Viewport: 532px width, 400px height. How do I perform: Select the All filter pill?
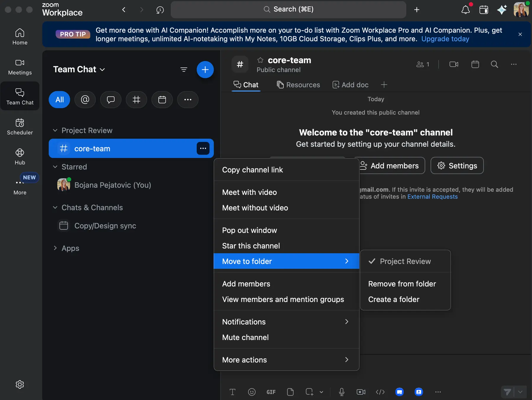59,100
